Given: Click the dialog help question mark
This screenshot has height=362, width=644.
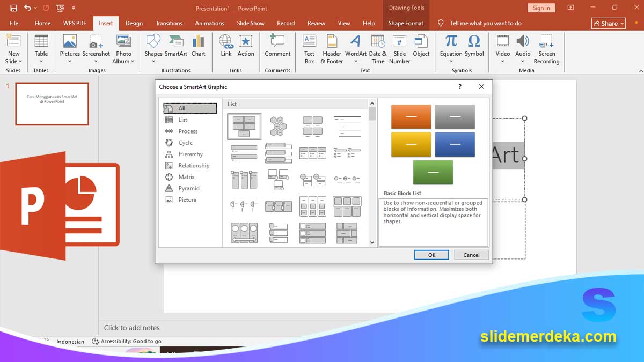Looking at the screenshot, I should pyautogui.click(x=460, y=86).
